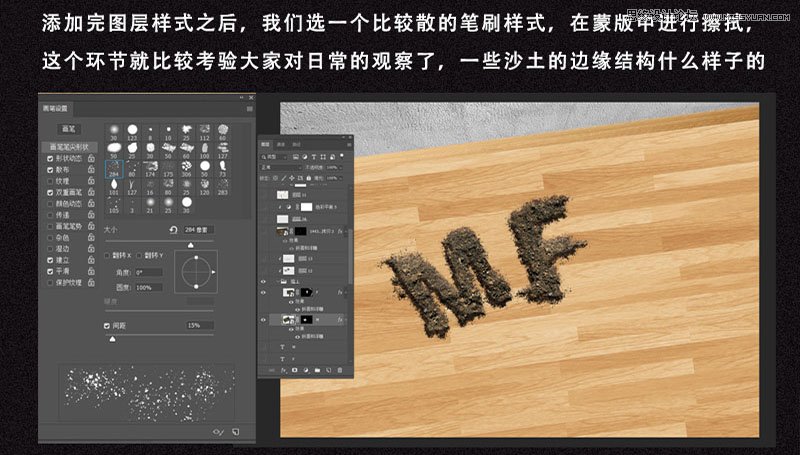Create a new layer from Layers footer
The image size is (800, 455).
click(x=329, y=370)
